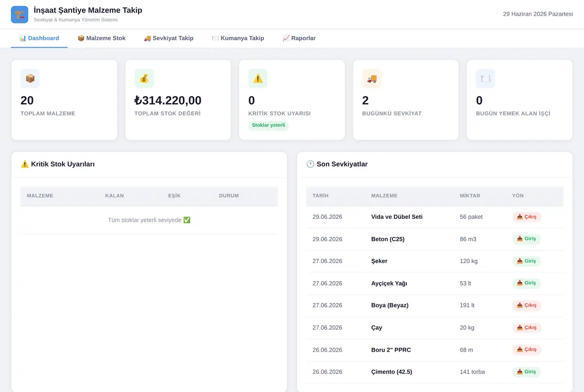Click the Stoklar yeterli status badge
Image resolution: width=584 pixels, height=392 pixels.
pos(269,125)
